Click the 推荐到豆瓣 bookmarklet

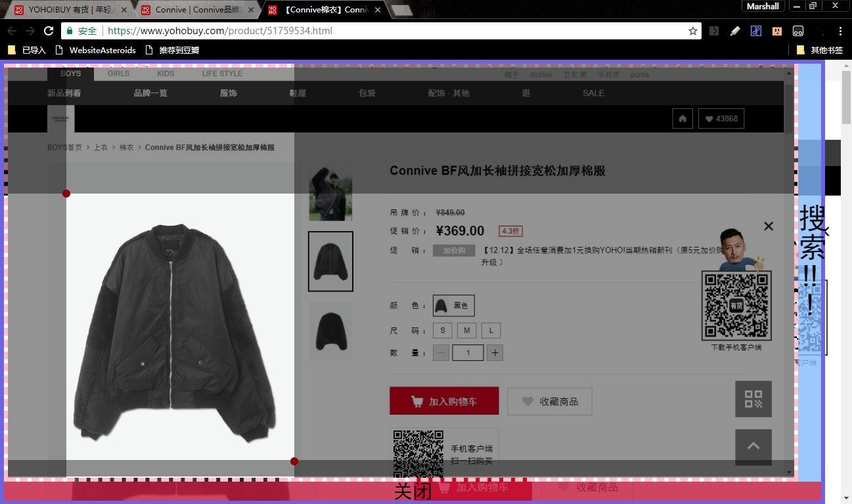(172, 50)
